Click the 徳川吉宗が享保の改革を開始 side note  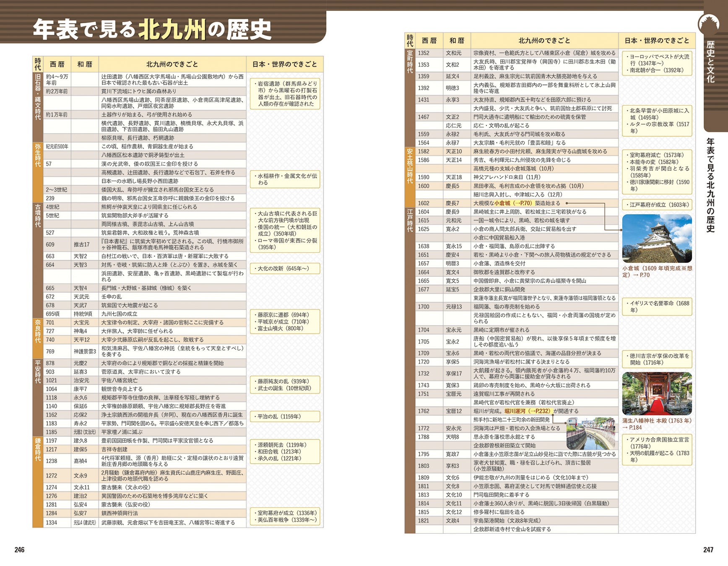[657, 359]
